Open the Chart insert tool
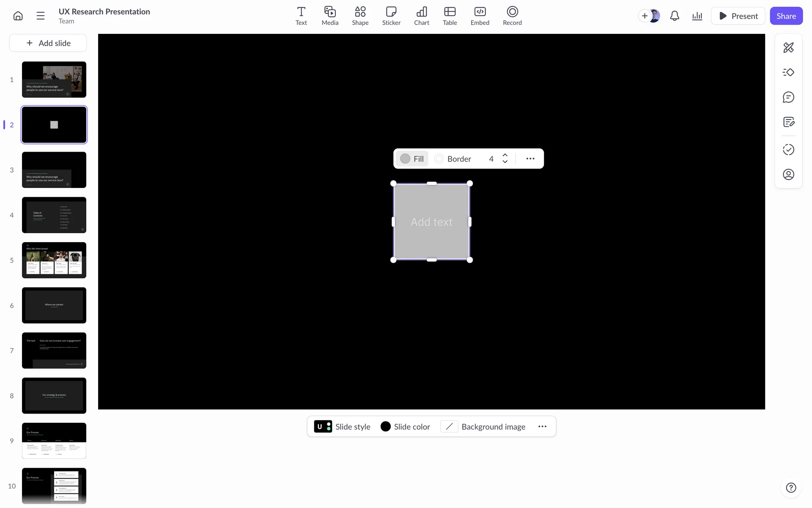This screenshot has height=508, width=812. [x=421, y=16]
